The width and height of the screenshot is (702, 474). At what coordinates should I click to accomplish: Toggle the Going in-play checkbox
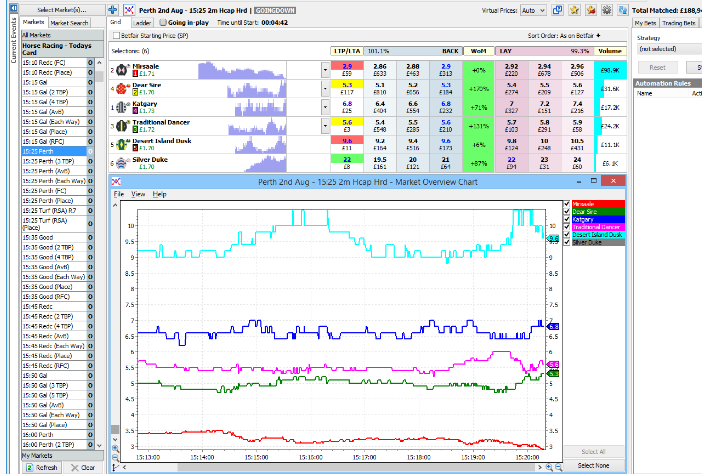[162, 21]
